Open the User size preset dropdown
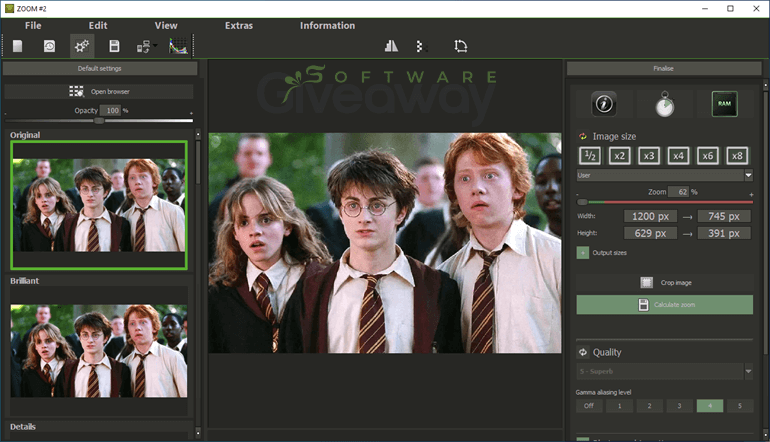This screenshot has width=770, height=442. (x=664, y=175)
